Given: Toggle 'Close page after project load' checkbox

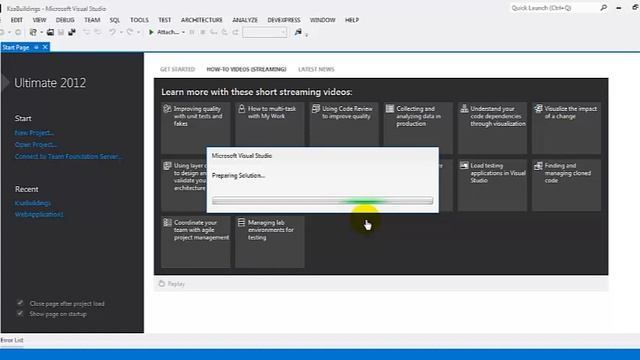Looking at the screenshot, I should click(20, 303).
